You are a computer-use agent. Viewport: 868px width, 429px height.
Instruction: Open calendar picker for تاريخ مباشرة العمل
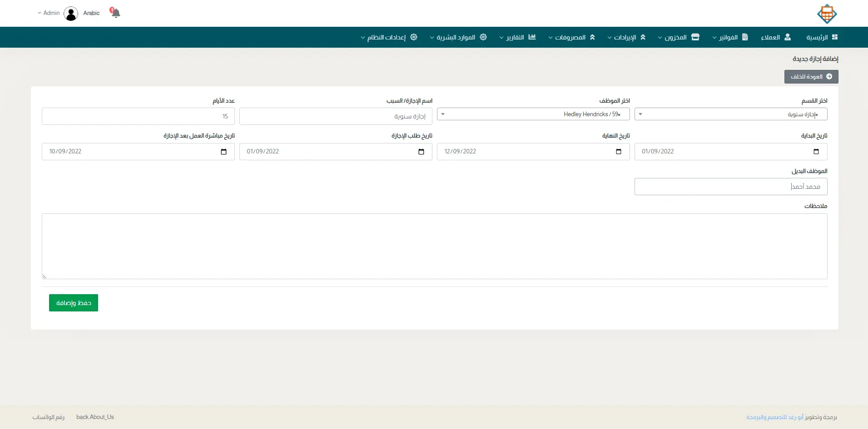pyautogui.click(x=223, y=152)
